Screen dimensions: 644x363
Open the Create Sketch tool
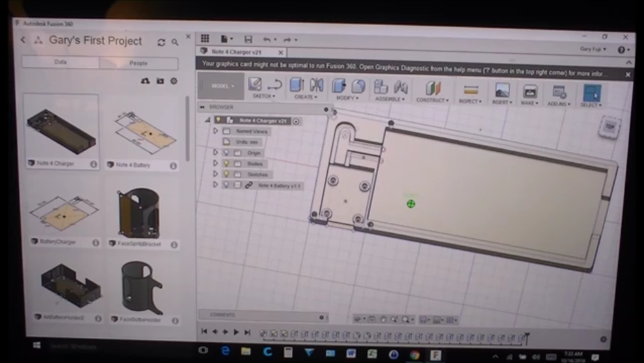coord(255,85)
